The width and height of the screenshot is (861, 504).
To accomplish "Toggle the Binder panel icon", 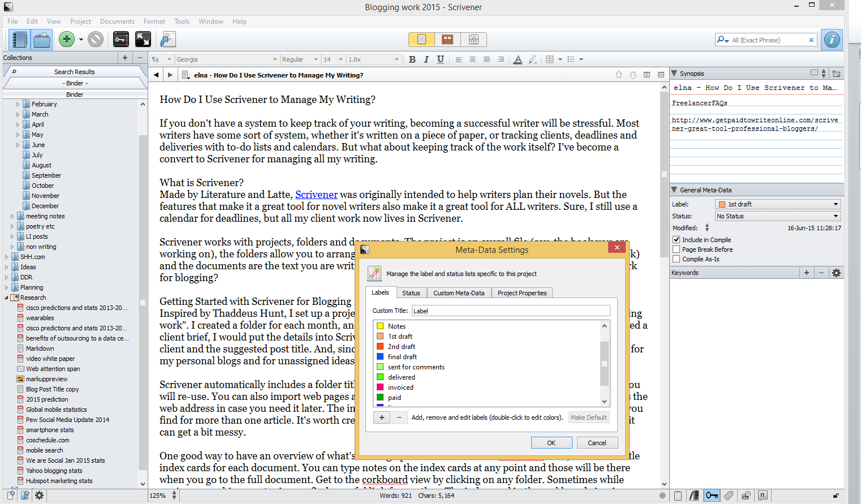I will point(19,39).
